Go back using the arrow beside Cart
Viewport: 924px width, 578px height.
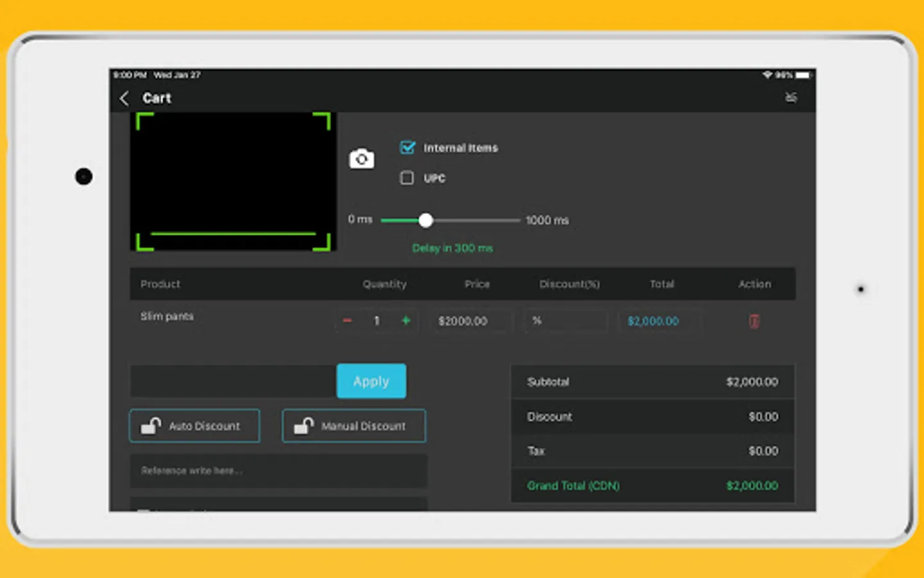[124, 98]
